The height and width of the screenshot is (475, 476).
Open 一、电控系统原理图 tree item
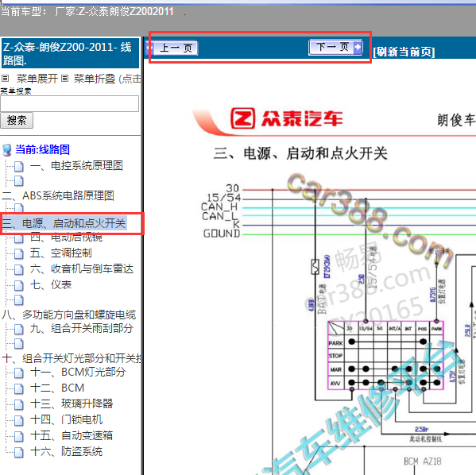click(76, 166)
